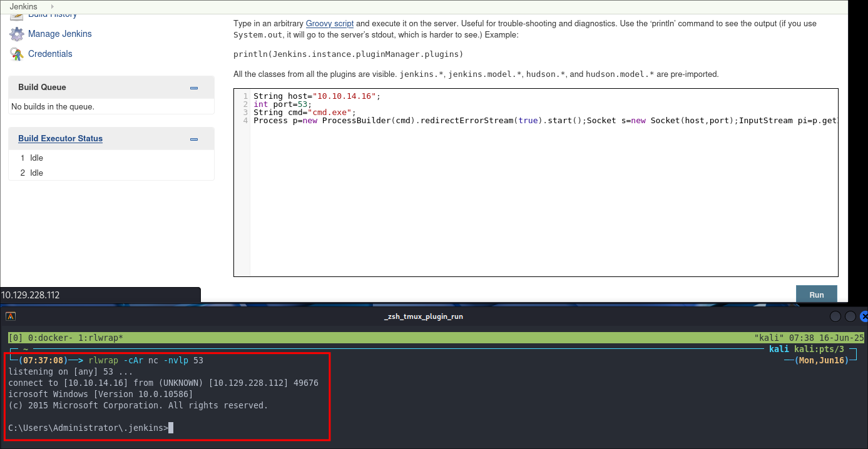
Task: Click the kali:pts/3 label in terminal
Action: pyautogui.click(x=819, y=349)
